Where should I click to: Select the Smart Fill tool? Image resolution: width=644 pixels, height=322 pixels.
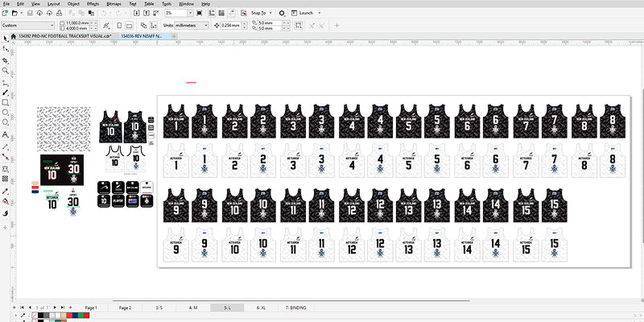(x=6, y=213)
